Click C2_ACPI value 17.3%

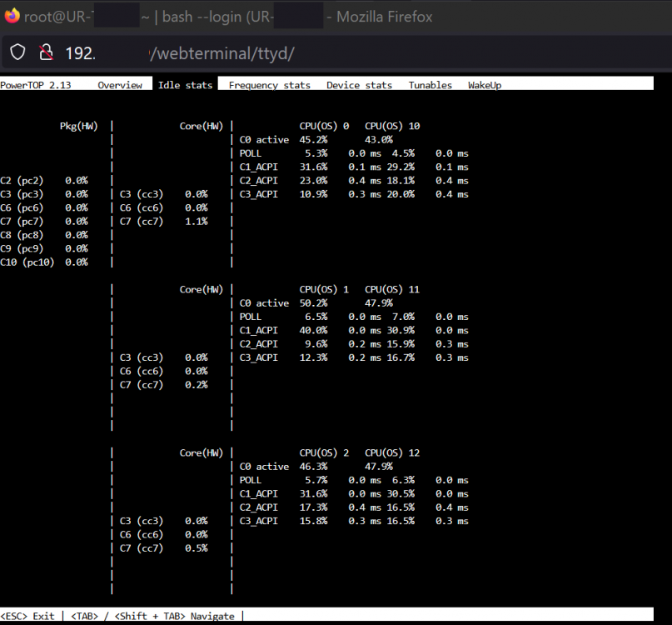[313, 507]
